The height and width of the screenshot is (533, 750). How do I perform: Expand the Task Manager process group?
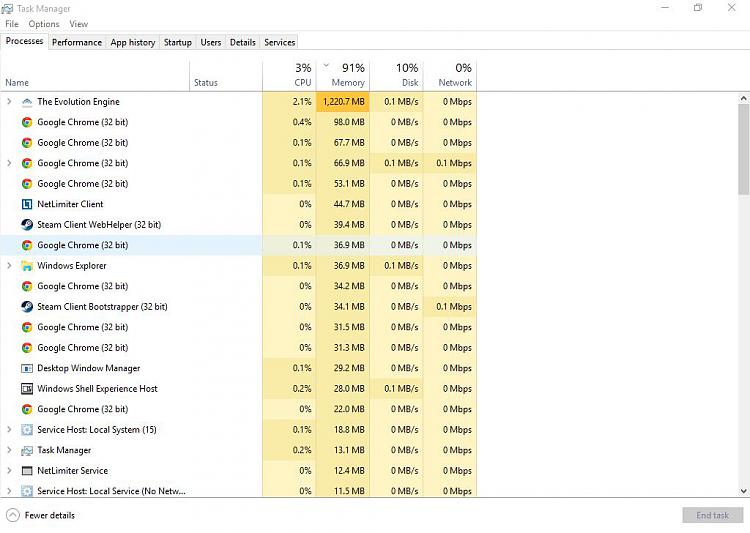[x=9, y=450]
